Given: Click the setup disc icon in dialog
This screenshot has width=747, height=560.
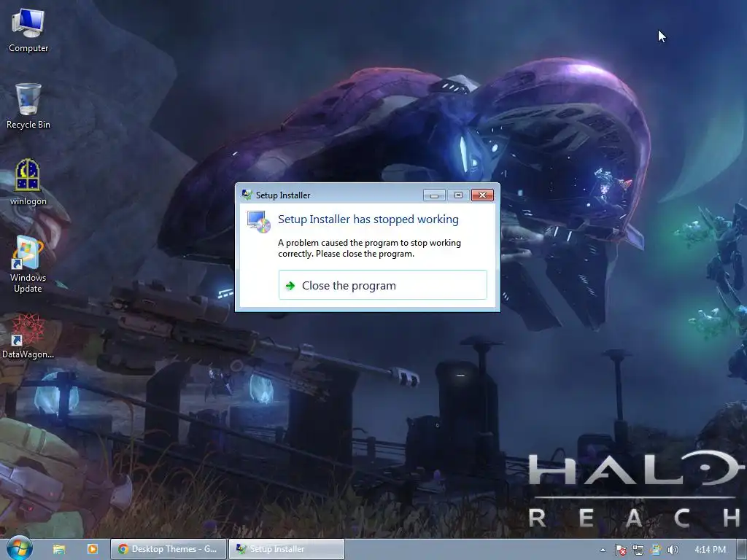Looking at the screenshot, I should [259, 222].
